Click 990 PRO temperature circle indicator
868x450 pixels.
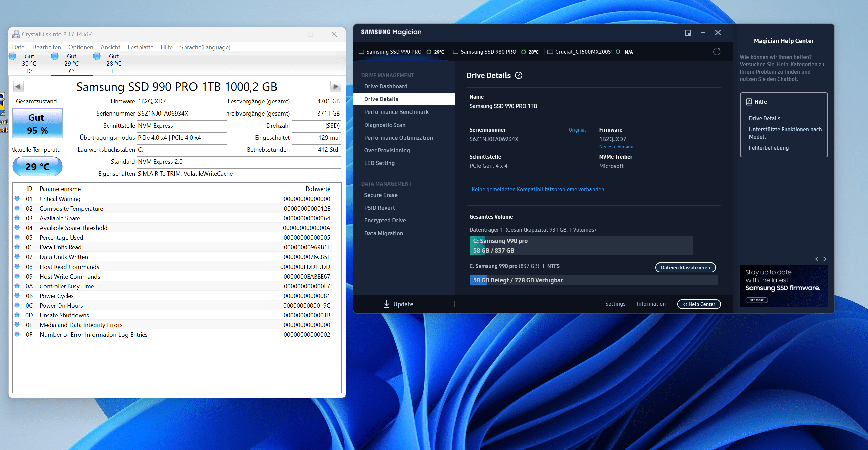click(429, 52)
